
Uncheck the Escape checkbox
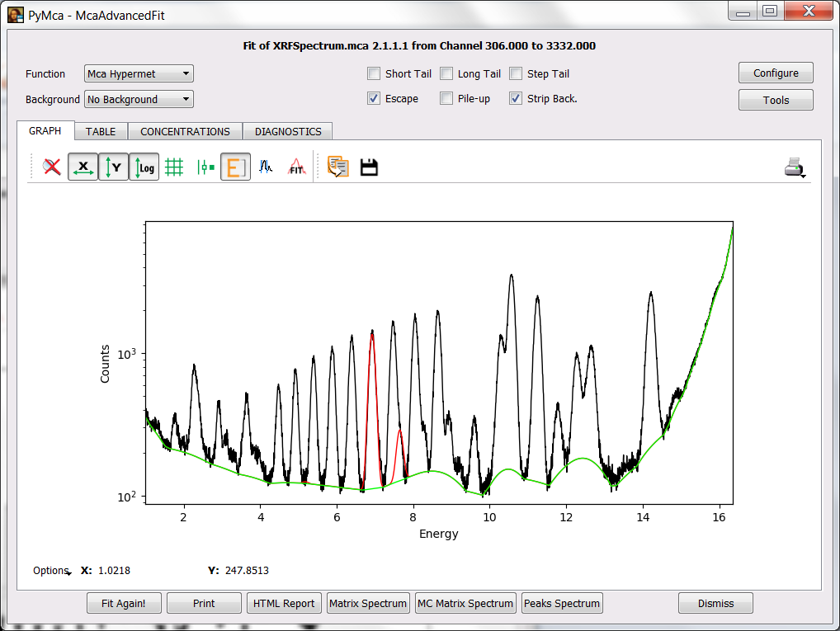pos(374,99)
